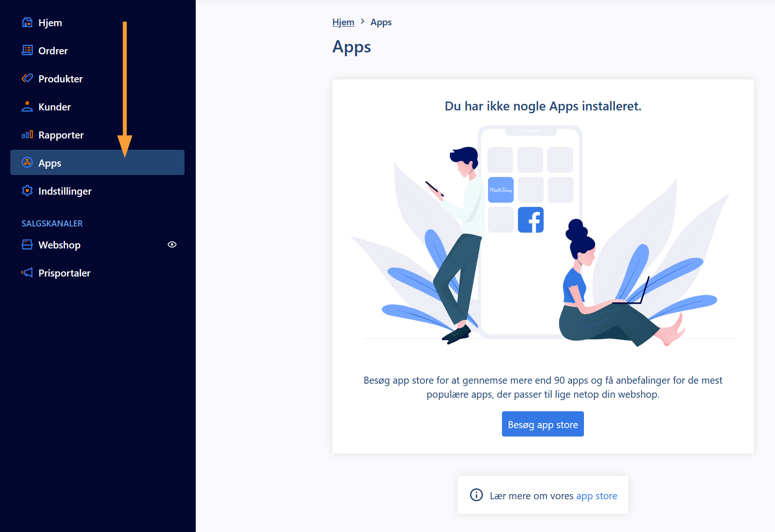Click the Hjem house icon in sidebar

click(27, 22)
